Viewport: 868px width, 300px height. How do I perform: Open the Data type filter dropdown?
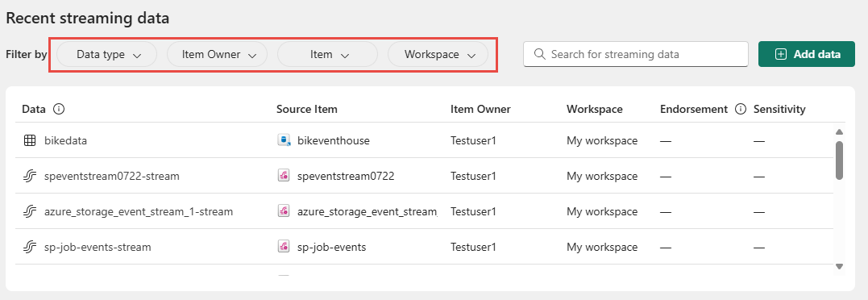point(107,54)
